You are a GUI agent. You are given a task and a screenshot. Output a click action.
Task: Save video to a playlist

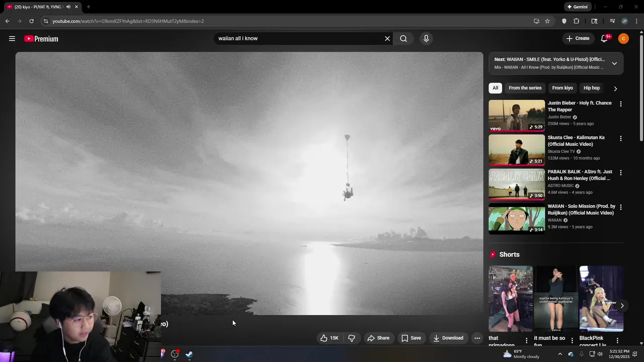(411, 338)
